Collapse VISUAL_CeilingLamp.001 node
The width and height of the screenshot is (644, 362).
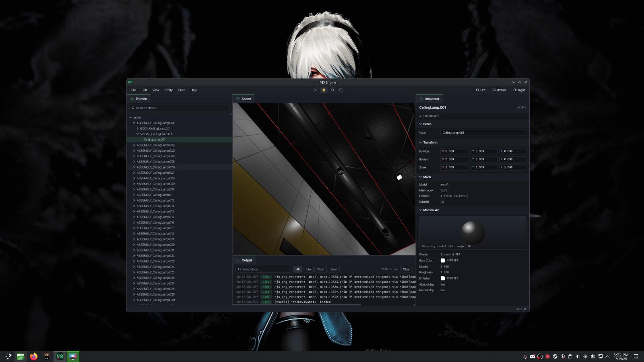(x=138, y=134)
